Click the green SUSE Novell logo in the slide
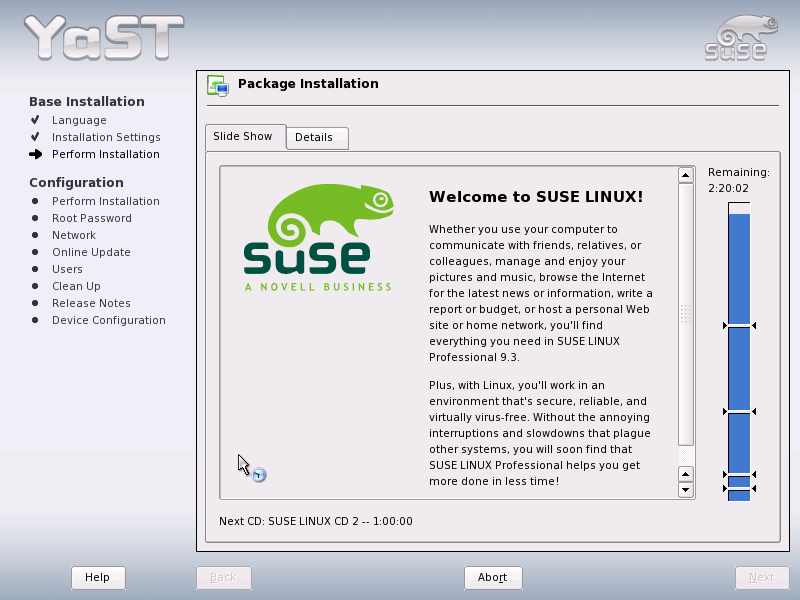Viewport: 800px width, 600px height. (318, 237)
